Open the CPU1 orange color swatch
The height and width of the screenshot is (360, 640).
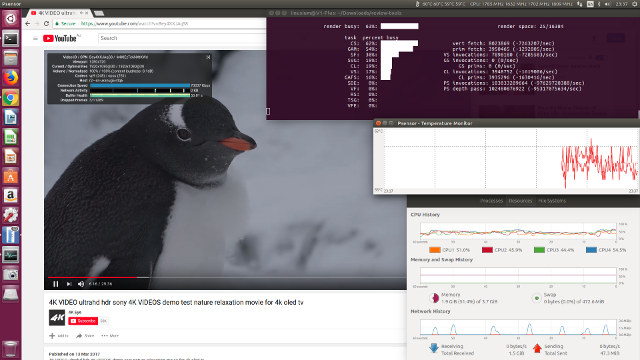435,250
